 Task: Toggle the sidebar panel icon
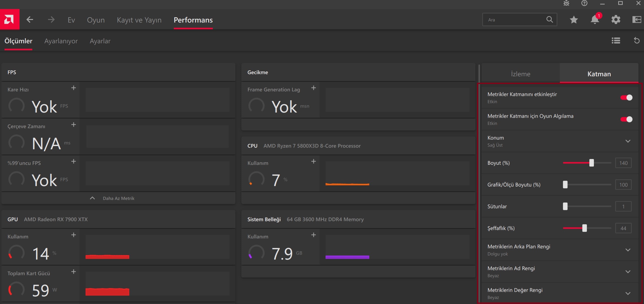click(x=637, y=19)
